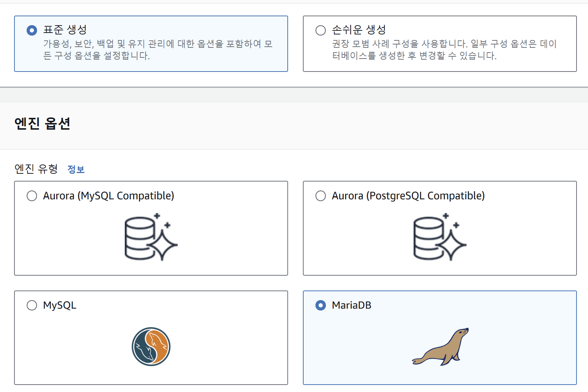Click the MySQL label text
Viewport: 588px width, 392px height.
click(60, 305)
